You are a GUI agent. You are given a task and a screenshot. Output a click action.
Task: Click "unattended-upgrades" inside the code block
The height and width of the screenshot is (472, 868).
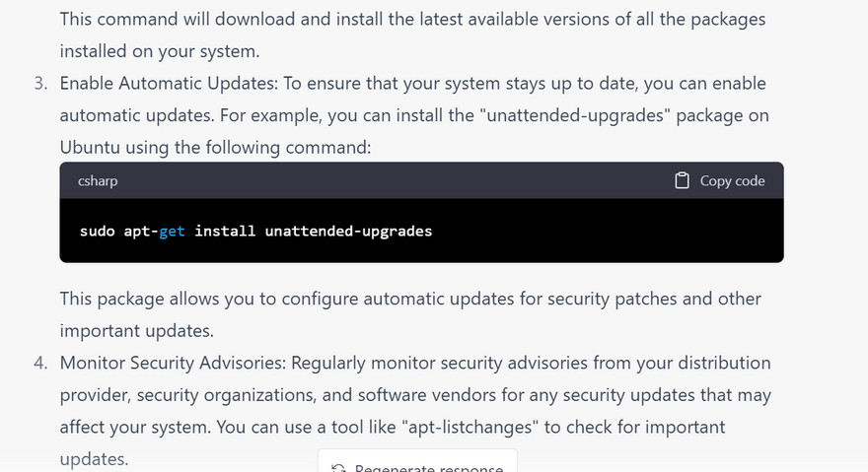pyautogui.click(x=348, y=231)
